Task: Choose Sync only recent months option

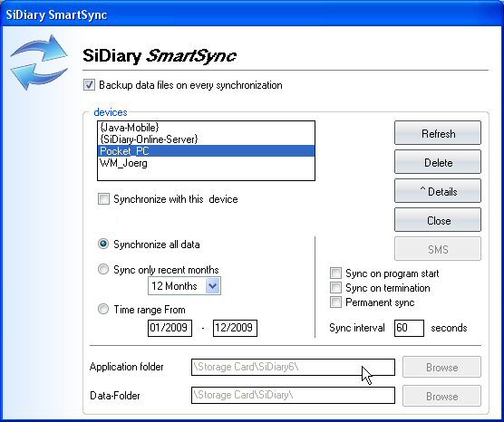Action: 103,269
